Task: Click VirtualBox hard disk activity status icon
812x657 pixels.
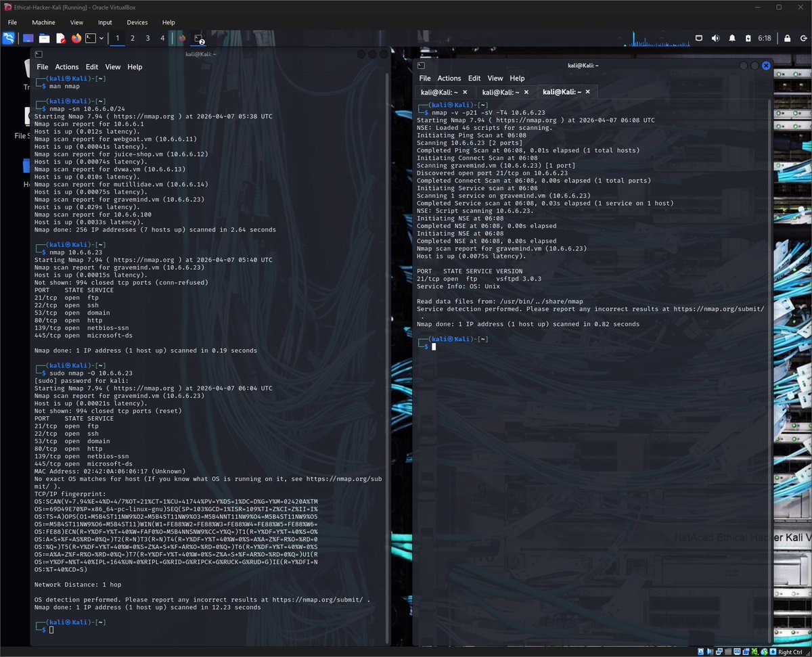Action: pos(701,652)
